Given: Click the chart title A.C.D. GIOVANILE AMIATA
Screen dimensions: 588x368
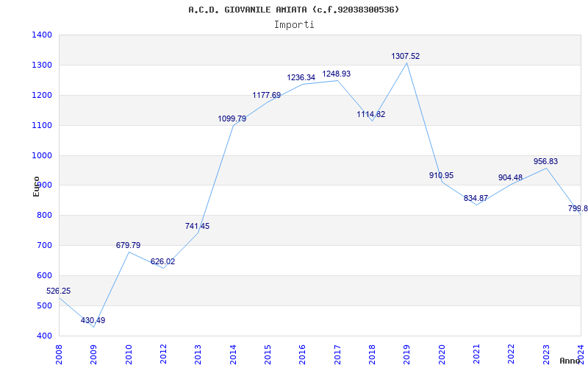Looking at the screenshot, I should [293, 10].
